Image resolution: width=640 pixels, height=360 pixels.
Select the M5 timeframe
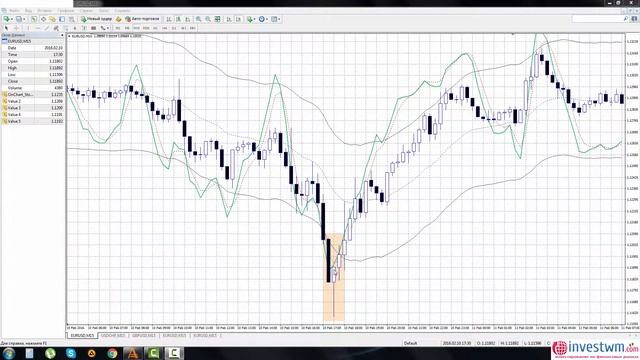click(127, 28)
